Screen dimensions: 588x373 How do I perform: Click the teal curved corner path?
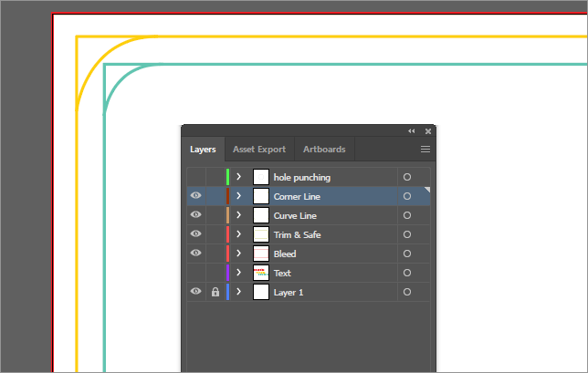(x=119, y=79)
